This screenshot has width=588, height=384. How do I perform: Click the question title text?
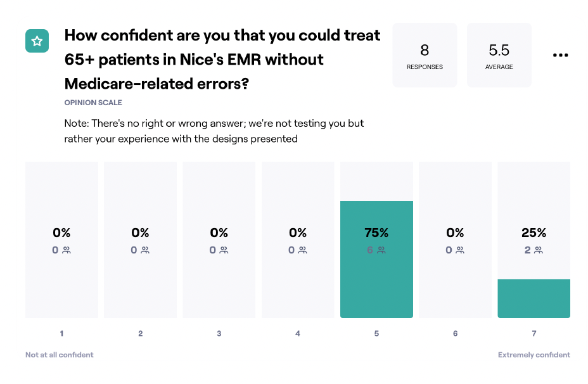coord(222,60)
